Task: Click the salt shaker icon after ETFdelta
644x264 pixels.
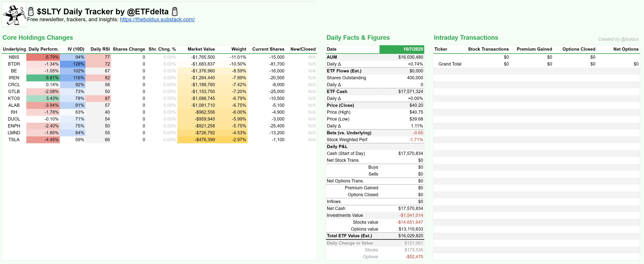Action: coord(175,11)
